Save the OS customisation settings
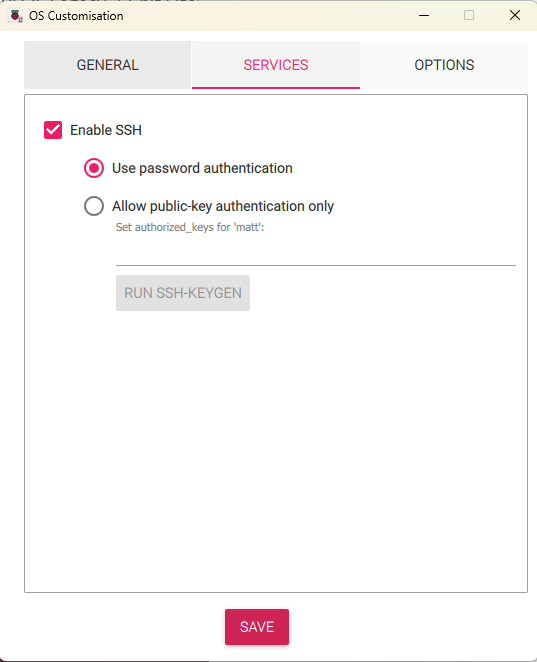This screenshot has width=537, height=662. coord(257,627)
